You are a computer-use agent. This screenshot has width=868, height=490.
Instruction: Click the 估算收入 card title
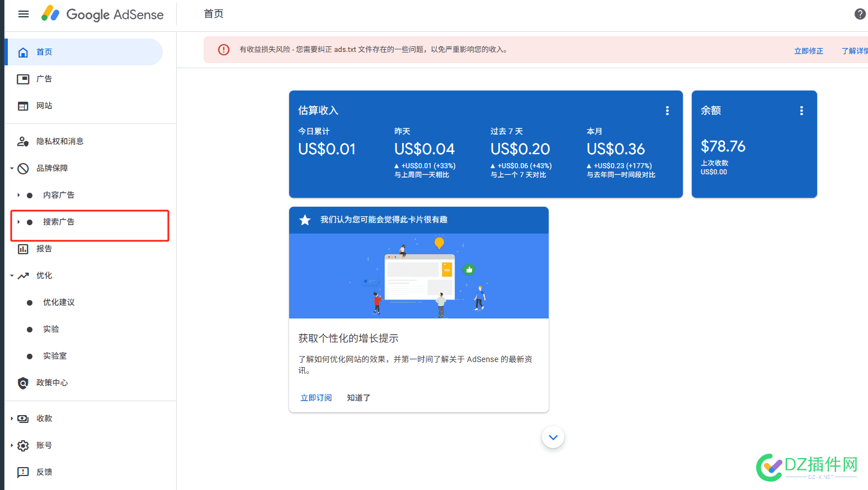318,111
